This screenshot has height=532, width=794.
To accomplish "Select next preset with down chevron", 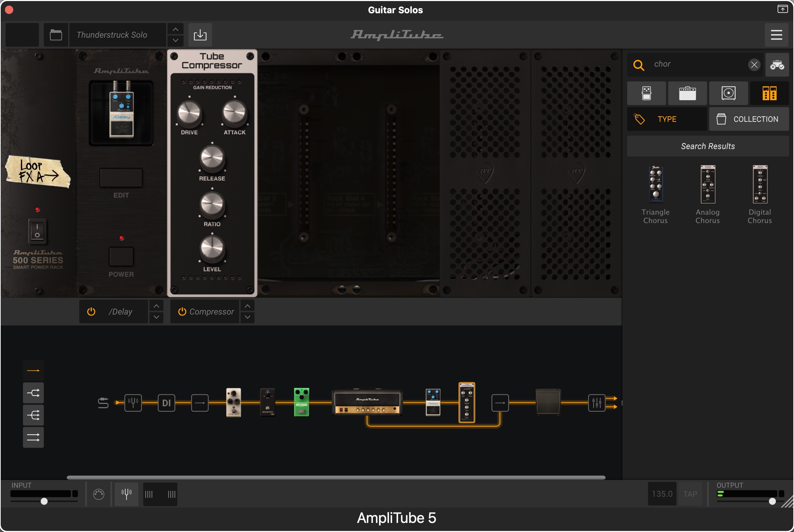I will [176, 40].
